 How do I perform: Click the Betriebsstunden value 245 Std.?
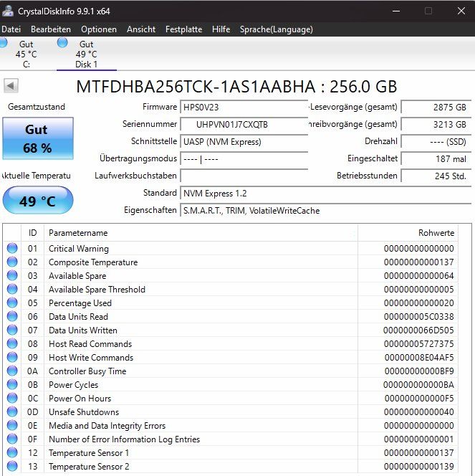(x=436, y=176)
